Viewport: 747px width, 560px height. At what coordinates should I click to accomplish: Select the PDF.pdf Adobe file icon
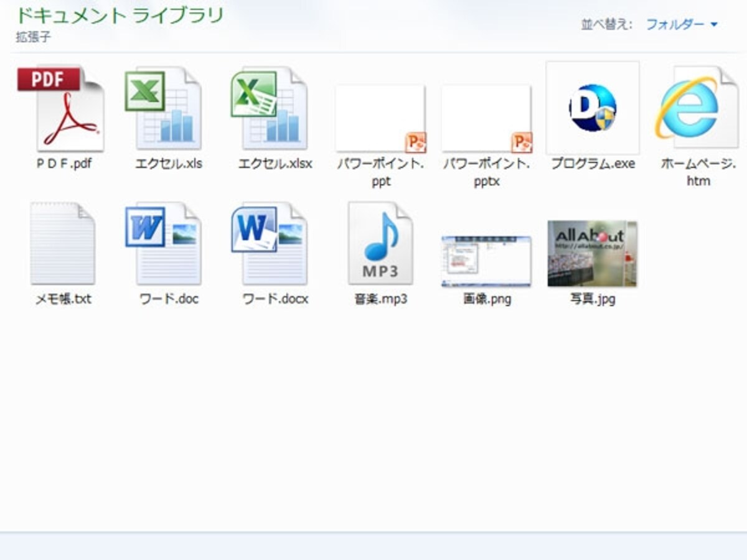tap(61, 108)
